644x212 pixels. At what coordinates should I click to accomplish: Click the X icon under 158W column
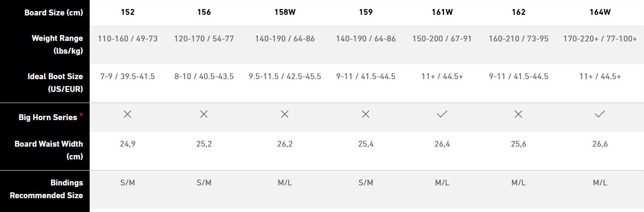tap(285, 114)
